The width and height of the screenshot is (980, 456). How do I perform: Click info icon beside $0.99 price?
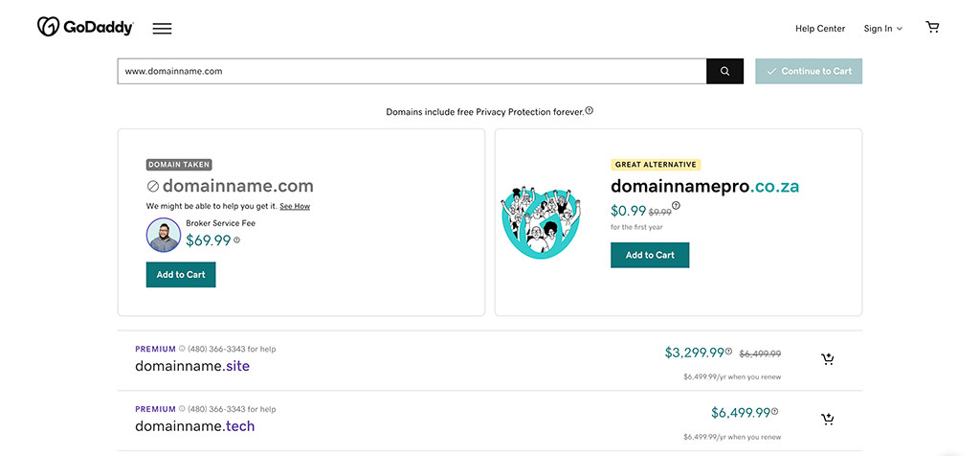(676, 205)
